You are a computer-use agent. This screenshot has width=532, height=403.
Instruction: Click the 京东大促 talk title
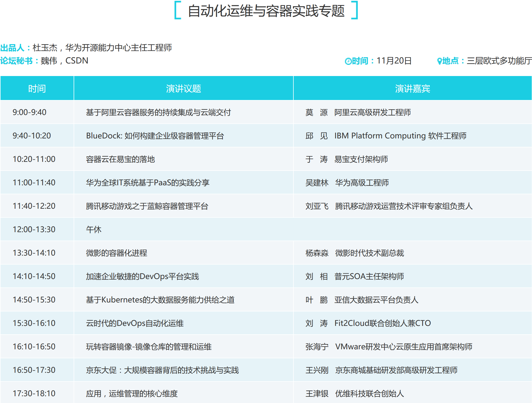[x=162, y=370]
